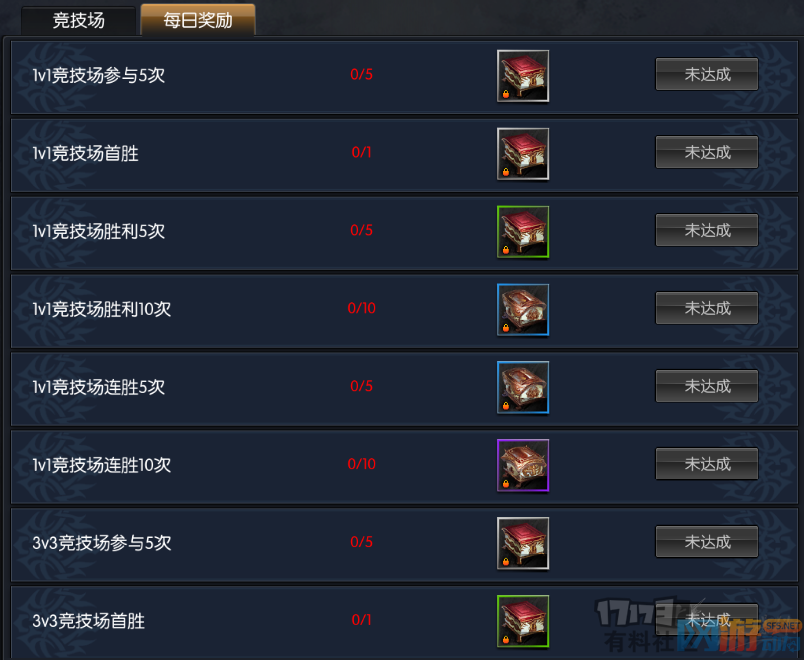Click 未达成 button for 1v1竞技场参与5次
Image resolution: width=804 pixels, height=660 pixels.
707,74
